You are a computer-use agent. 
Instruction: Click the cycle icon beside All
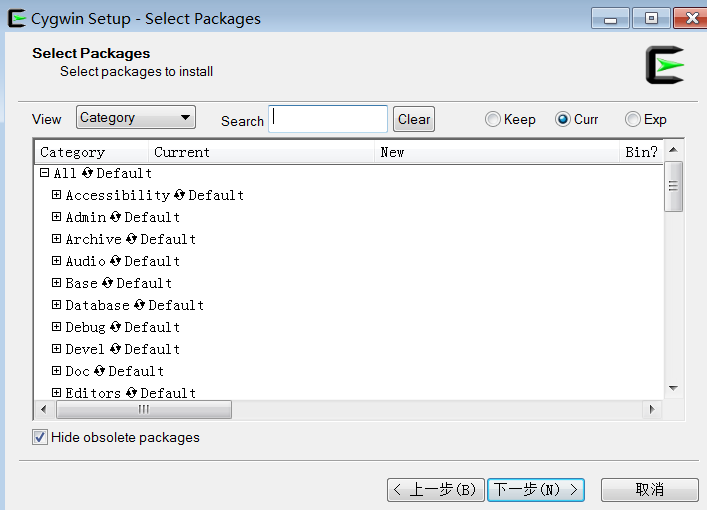coord(87,173)
